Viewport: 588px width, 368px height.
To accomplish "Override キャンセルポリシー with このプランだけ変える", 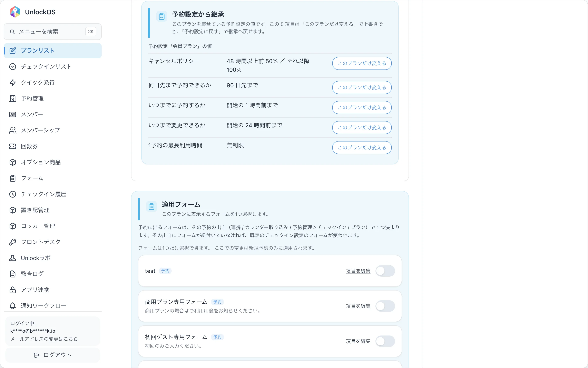I will coord(362,63).
